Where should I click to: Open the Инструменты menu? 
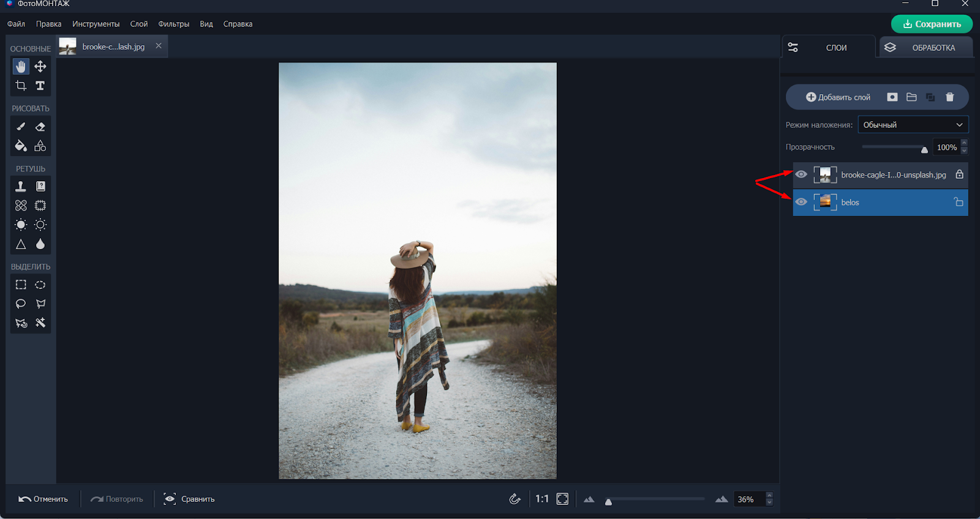pyautogui.click(x=96, y=24)
